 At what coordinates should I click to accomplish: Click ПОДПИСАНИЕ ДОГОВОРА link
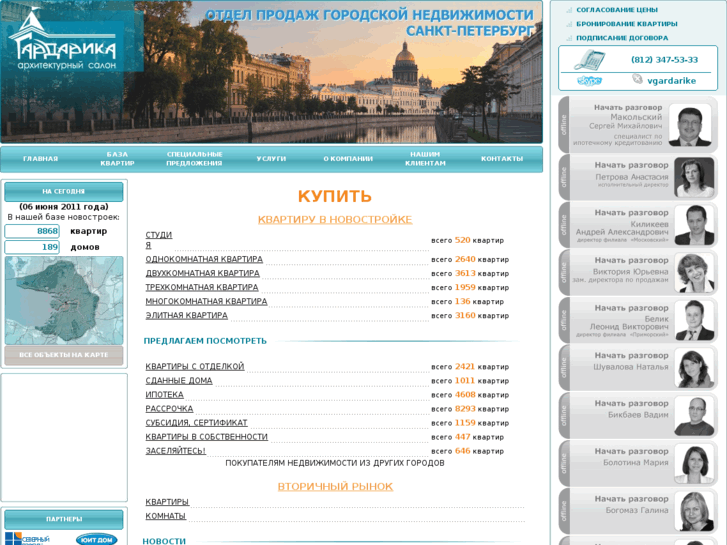tap(622, 38)
